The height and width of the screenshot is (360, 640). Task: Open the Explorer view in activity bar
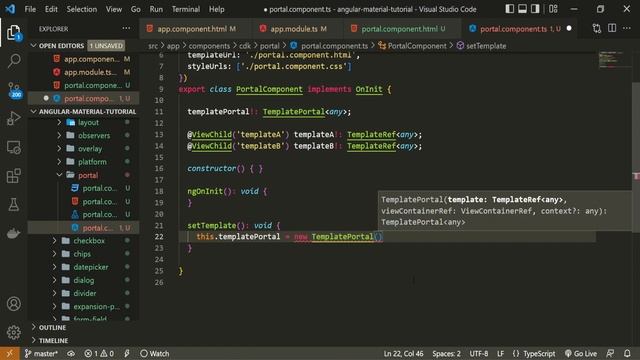(13, 32)
